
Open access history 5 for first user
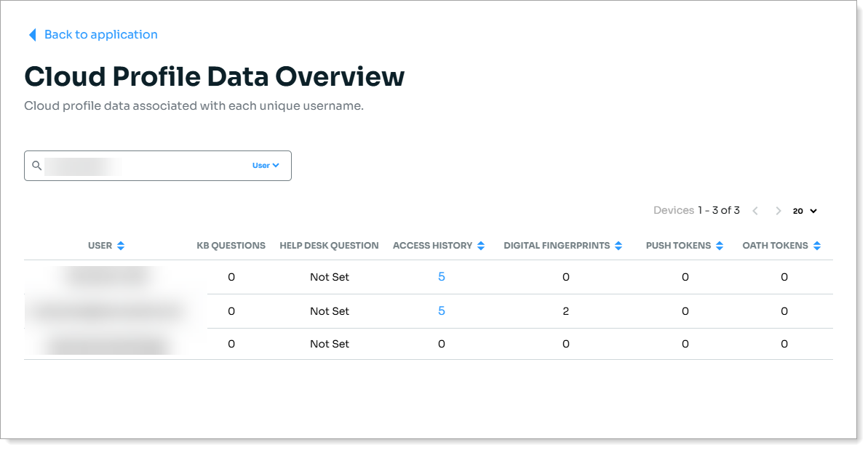click(x=441, y=277)
